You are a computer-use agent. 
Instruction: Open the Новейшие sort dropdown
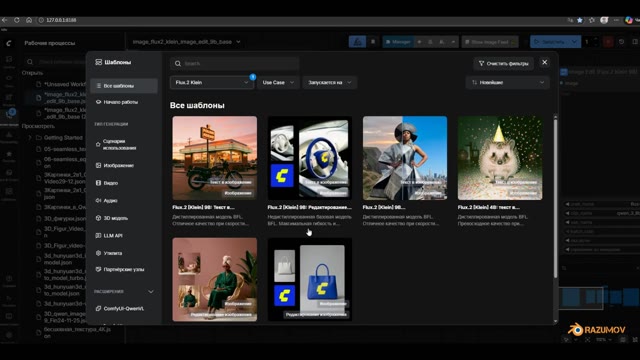(508, 82)
